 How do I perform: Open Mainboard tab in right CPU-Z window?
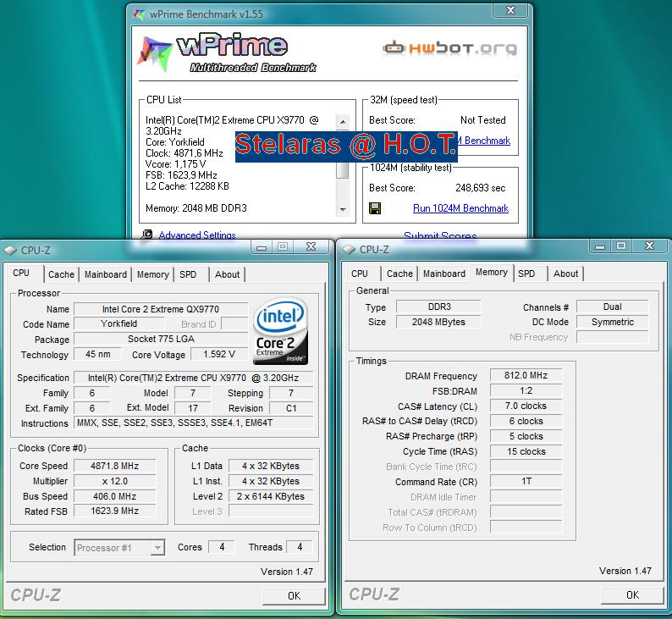coord(444,274)
